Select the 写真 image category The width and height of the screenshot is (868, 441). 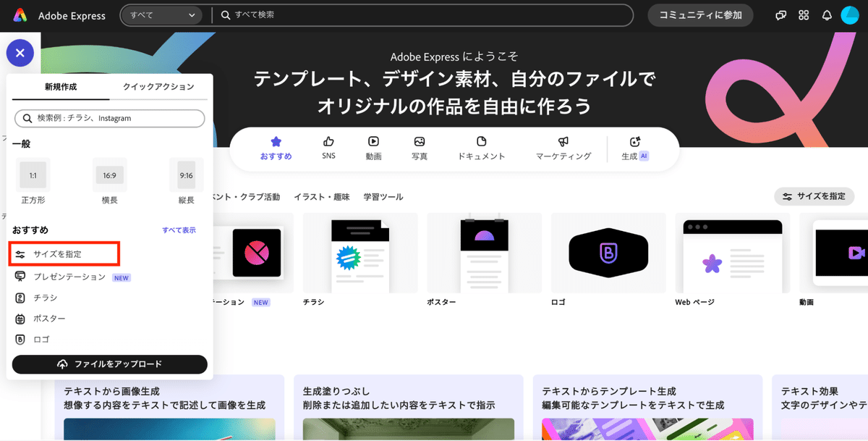tap(420, 148)
